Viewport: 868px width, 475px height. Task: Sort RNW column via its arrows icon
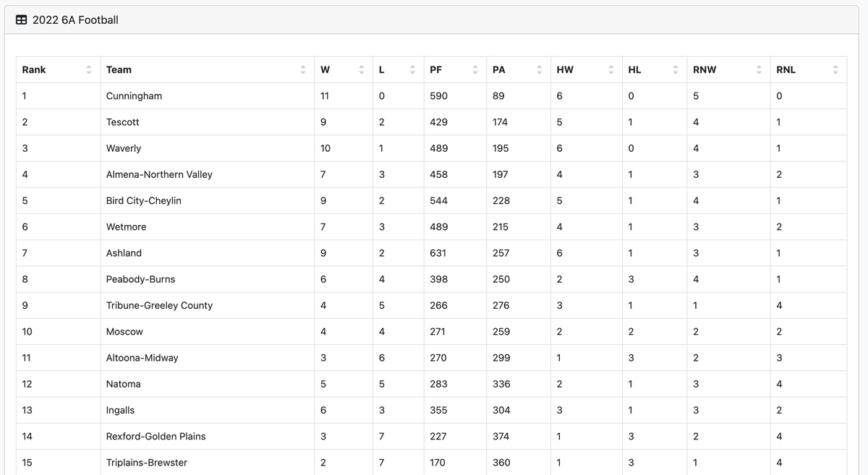click(759, 70)
